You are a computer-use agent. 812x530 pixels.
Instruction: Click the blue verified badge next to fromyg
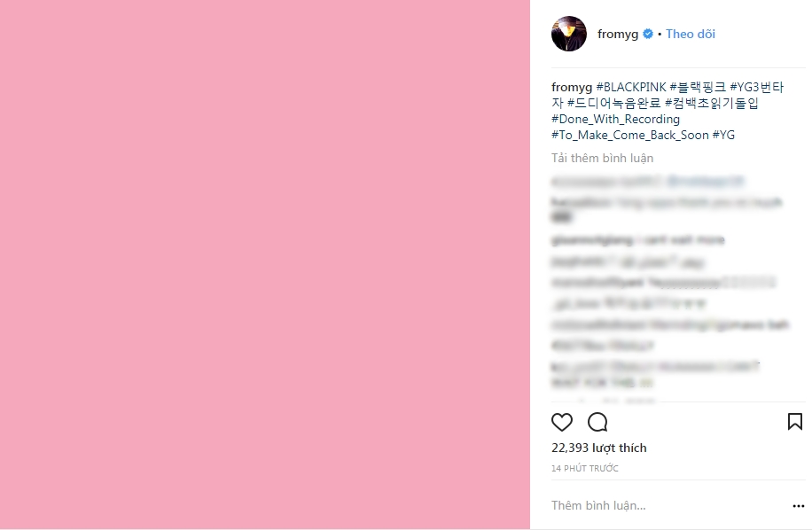(x=648, y=35)
